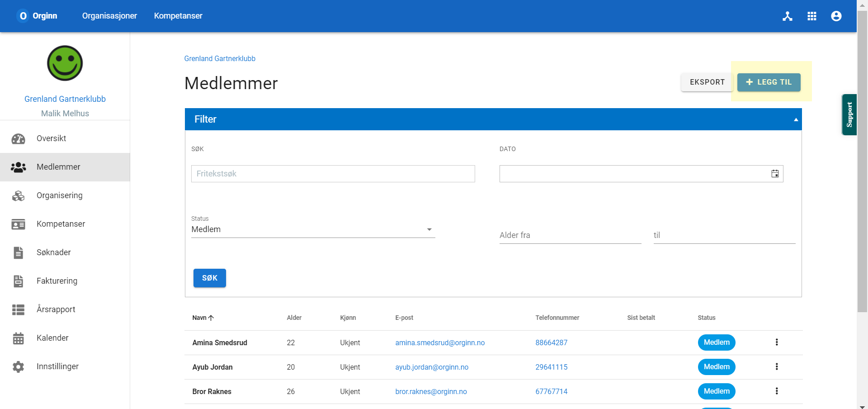This screenshot has width=868, height=409.
Task: Click member name Bror Raknes
Action: (212, 392)
